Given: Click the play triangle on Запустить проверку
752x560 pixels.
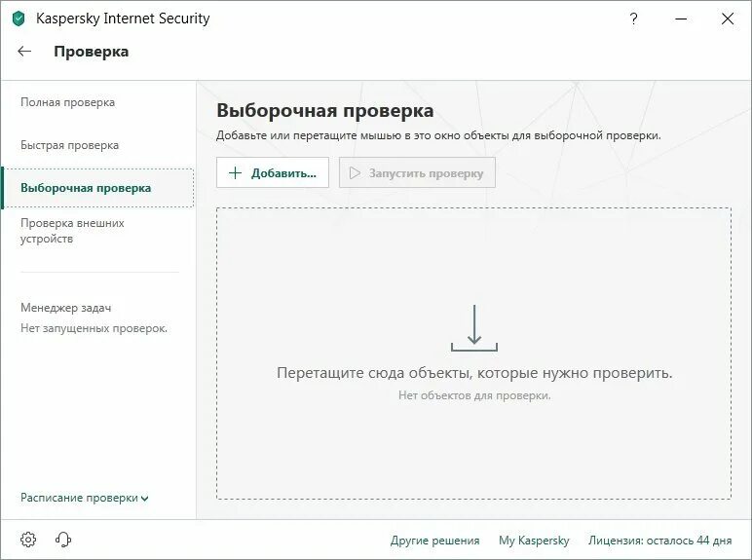Looking at the screenshot, I should 355,173.
